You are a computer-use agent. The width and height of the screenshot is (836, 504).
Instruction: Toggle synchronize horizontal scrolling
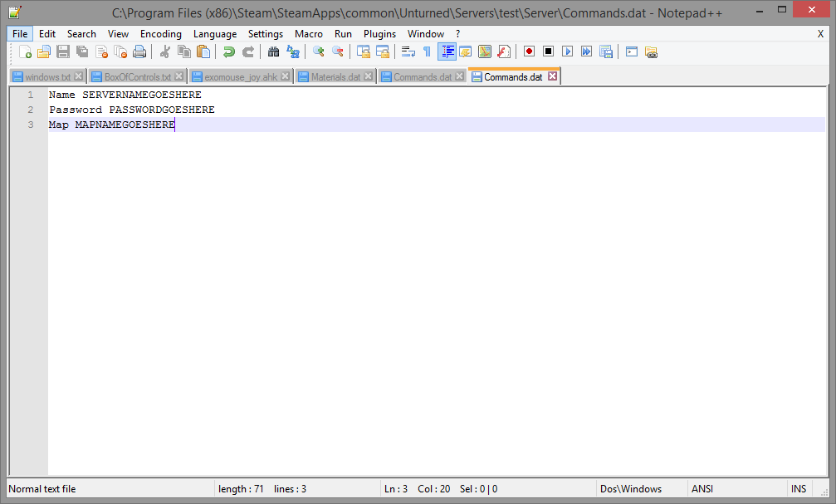pyautogui.click(x=382, y=51)
